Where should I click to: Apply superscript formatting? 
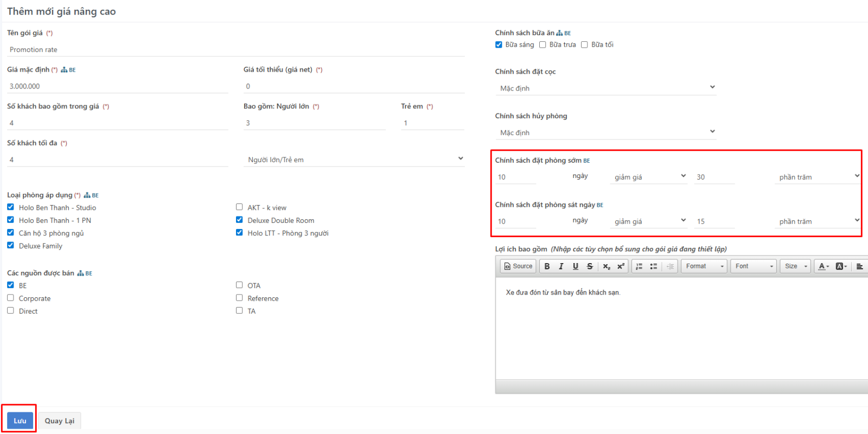pos(621,266)
